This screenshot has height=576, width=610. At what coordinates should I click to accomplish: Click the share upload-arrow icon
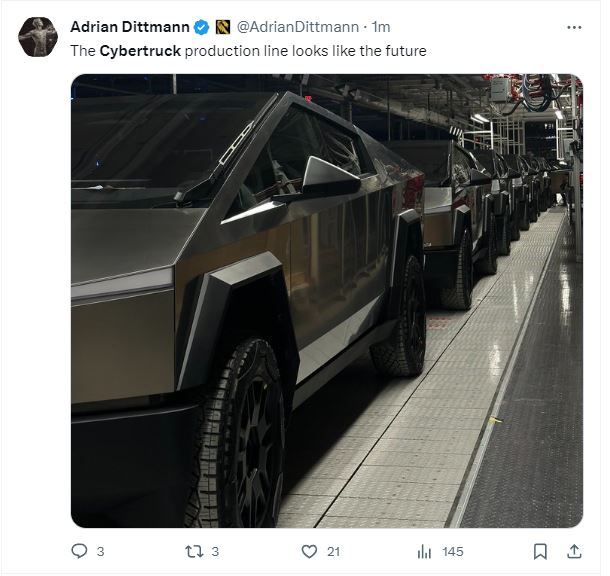tap(574, 551)
